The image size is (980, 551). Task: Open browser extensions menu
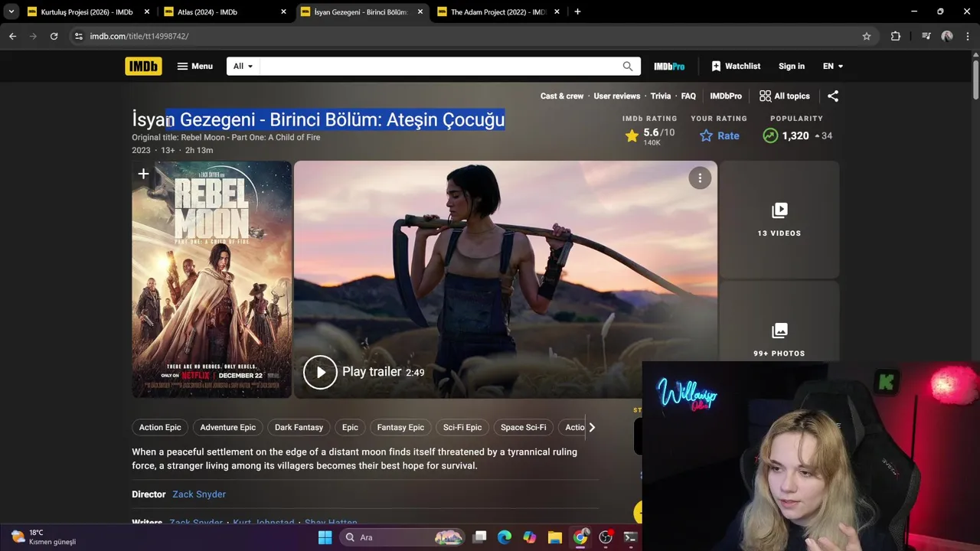coord(896,36)
